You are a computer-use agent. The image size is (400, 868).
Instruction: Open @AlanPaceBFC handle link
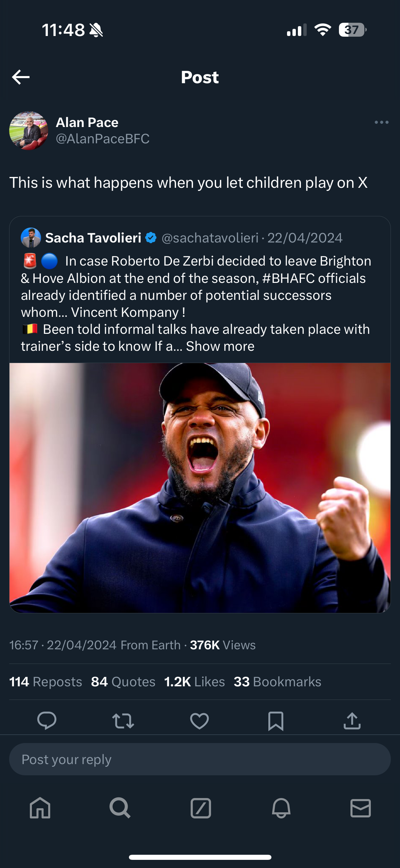(102, 139)
